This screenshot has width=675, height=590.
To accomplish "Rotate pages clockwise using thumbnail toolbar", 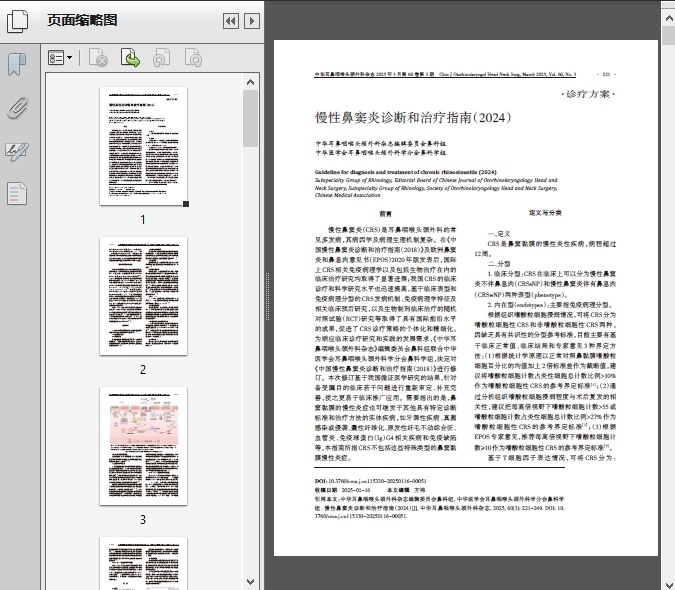I will [192, 59].
